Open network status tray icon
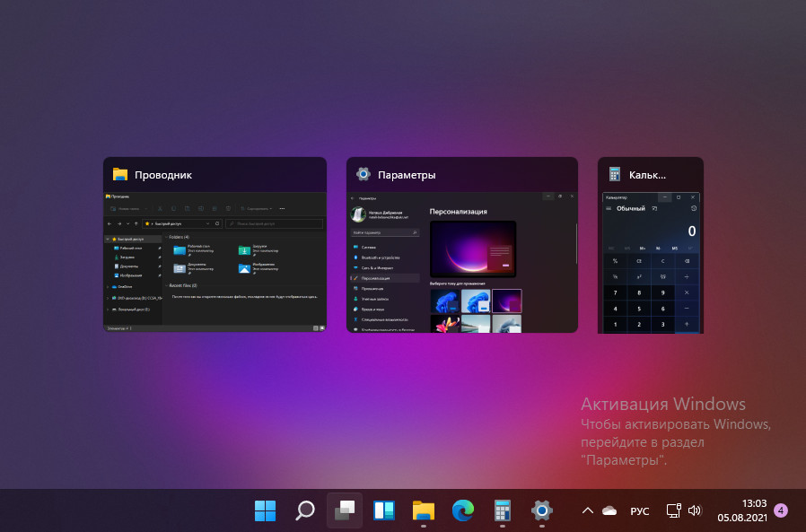Image resolution: width=806 pixels, height=532 pixels. coord(673,510)
